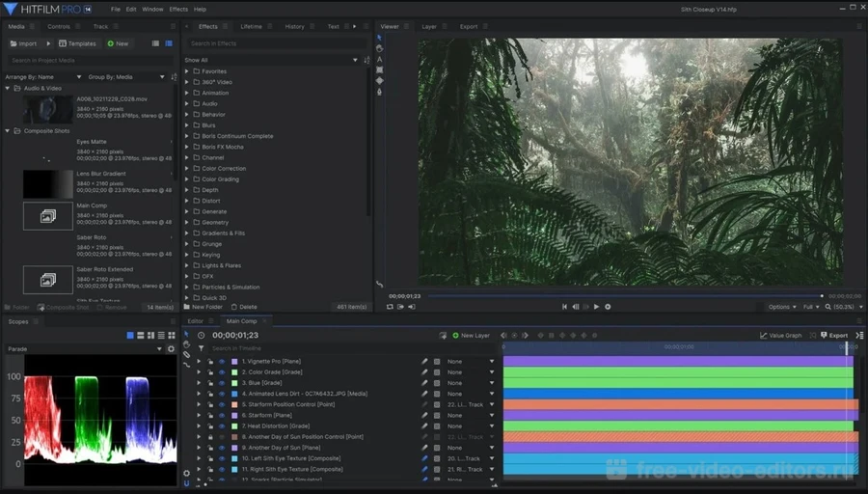
Task: Expand the Heat Distortion layer properties
Action: (x=200, y=425)
